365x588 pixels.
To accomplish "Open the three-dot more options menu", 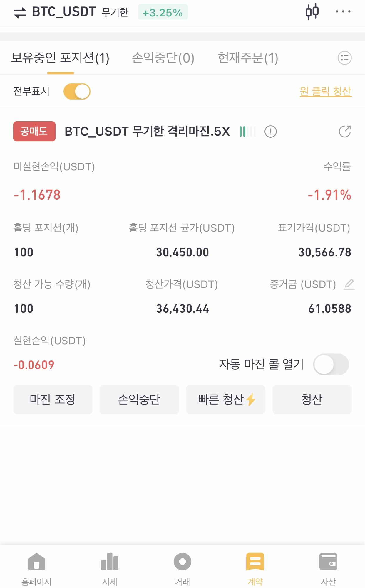I will tap(343, 12).
